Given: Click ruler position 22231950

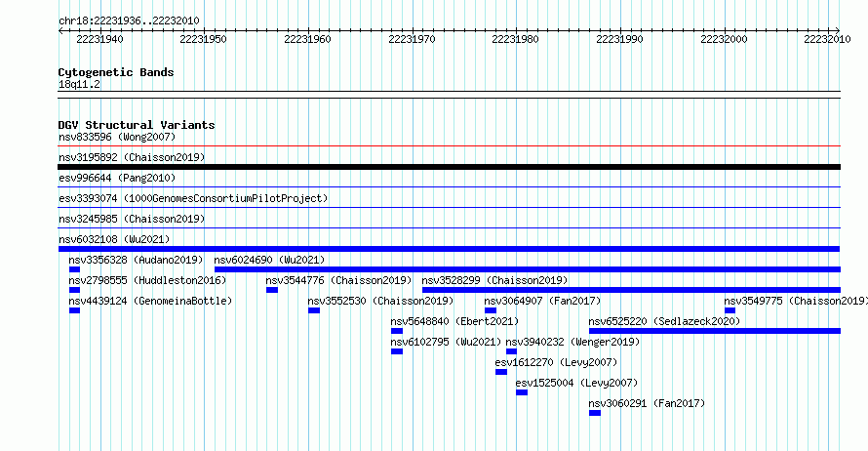Looking at the screenshot, I should [203, 39].
